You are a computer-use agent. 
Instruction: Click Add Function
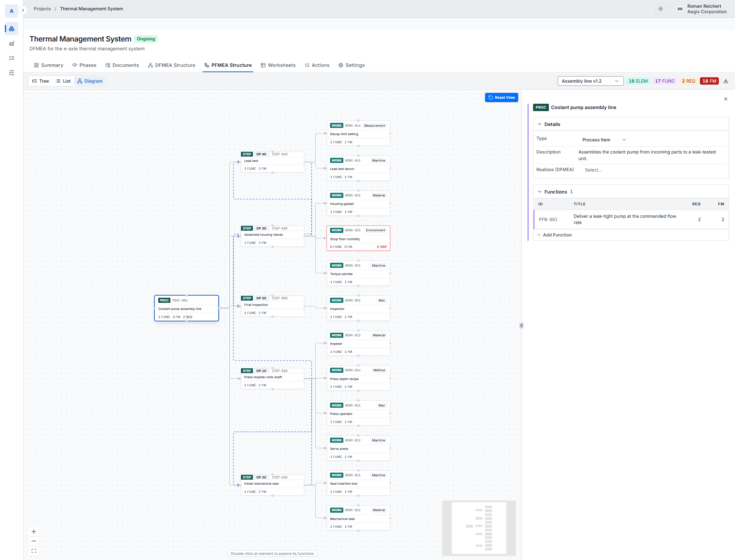555,235
